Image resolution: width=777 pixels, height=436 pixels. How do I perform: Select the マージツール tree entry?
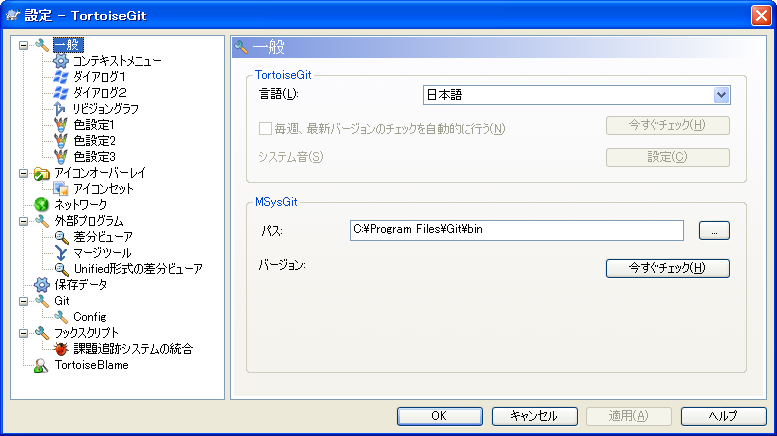103,253
